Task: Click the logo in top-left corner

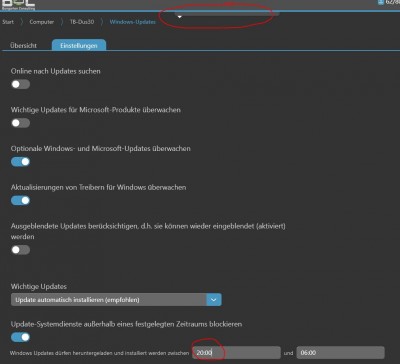Action: point(18,5)
